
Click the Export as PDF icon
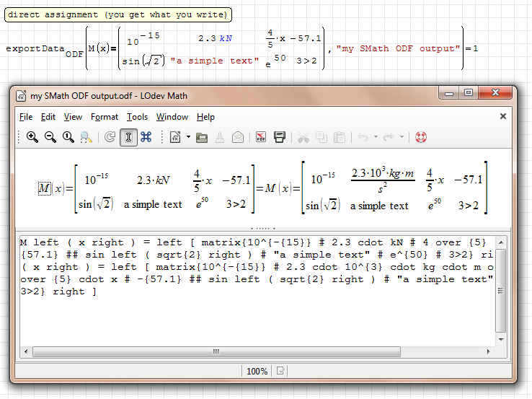(262, 137)
